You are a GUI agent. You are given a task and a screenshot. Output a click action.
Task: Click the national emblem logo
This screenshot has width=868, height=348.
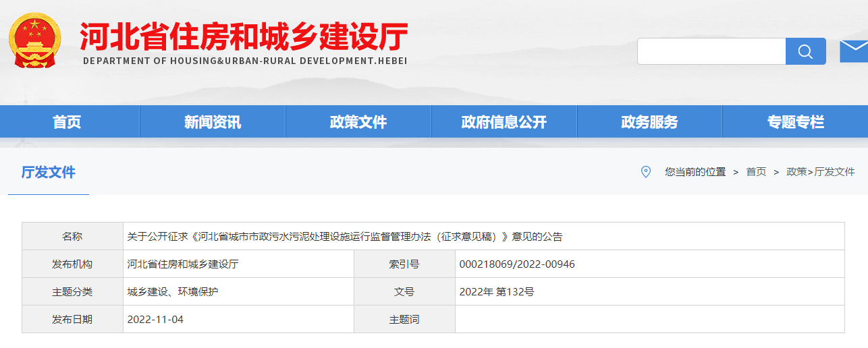[x=35, y=40]
